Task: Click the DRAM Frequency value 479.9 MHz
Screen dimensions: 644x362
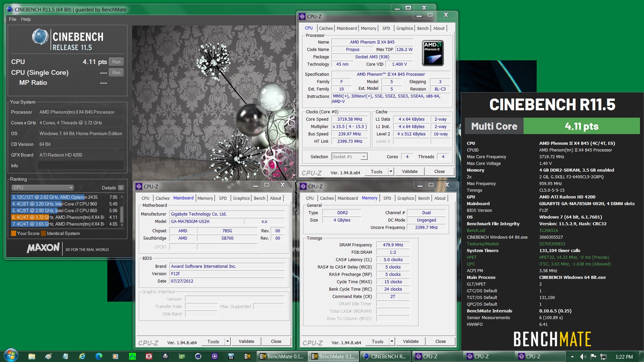Action: click(393, 245)
